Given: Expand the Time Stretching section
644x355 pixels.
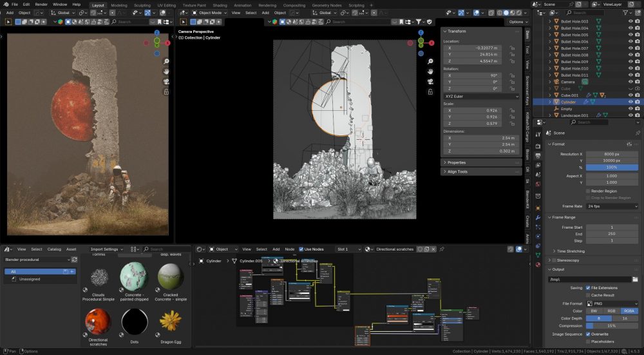Looking at the screenshot, I should pyautogui.click(x=570, y=251).
